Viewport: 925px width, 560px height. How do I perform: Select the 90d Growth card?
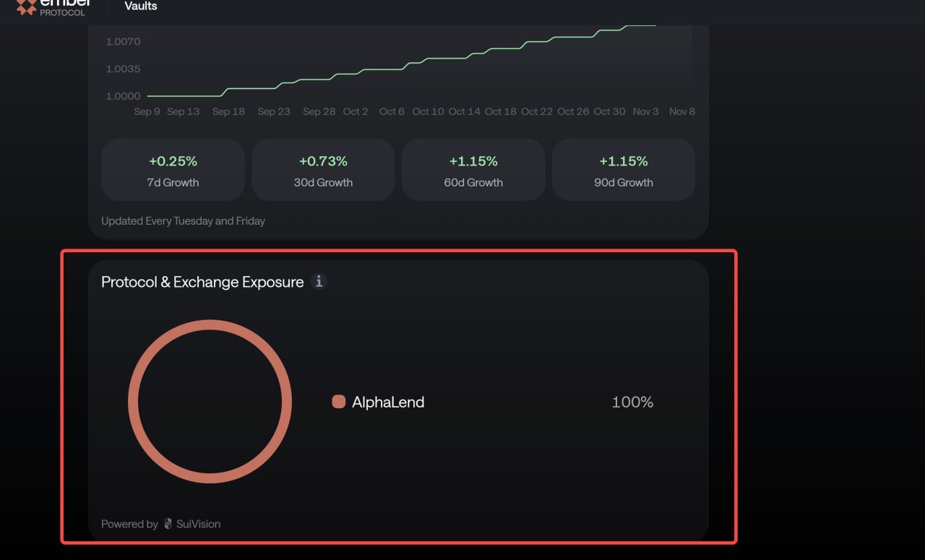624,170
